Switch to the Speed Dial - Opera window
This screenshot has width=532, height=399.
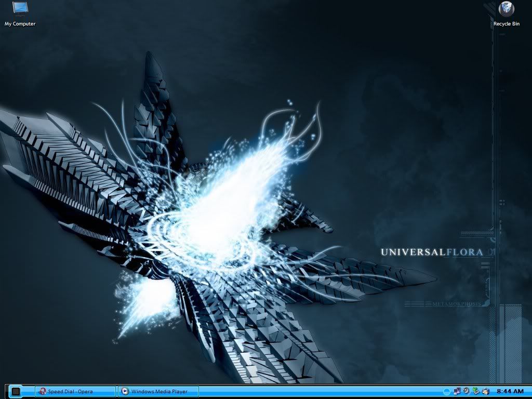75,391
